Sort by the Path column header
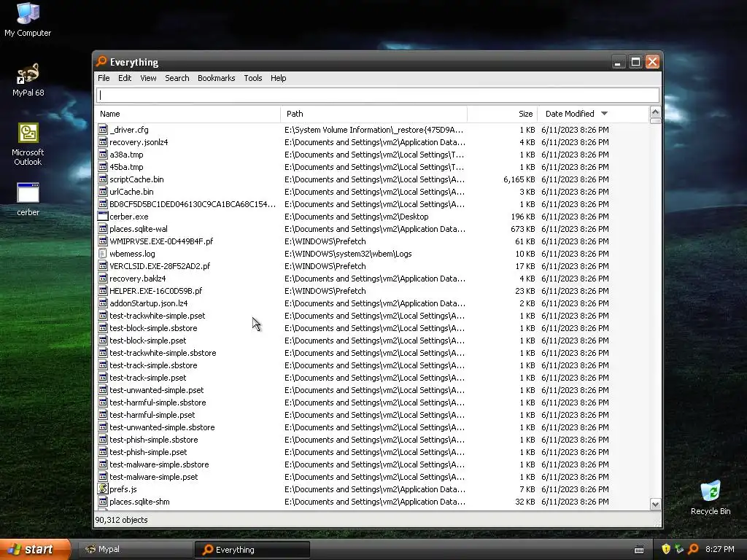This screenshot has width=747, height=560. coord(374,114)
